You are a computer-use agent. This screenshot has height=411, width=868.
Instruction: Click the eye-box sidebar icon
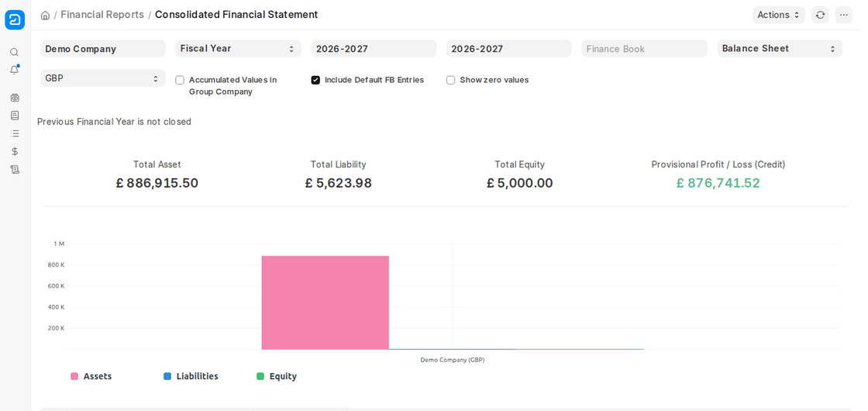coord(15,98)
